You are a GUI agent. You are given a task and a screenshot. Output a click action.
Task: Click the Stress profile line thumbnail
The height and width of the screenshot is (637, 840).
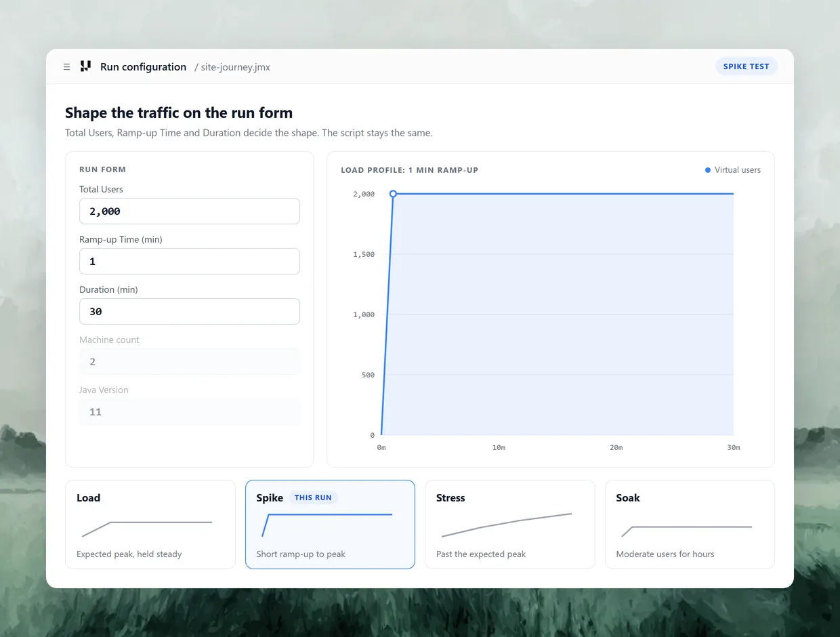pyautogui.click(x=507, y=525)
